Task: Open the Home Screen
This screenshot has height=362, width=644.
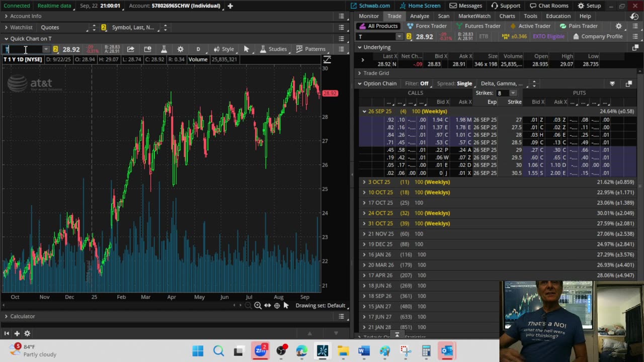Action: pos(420,6)
